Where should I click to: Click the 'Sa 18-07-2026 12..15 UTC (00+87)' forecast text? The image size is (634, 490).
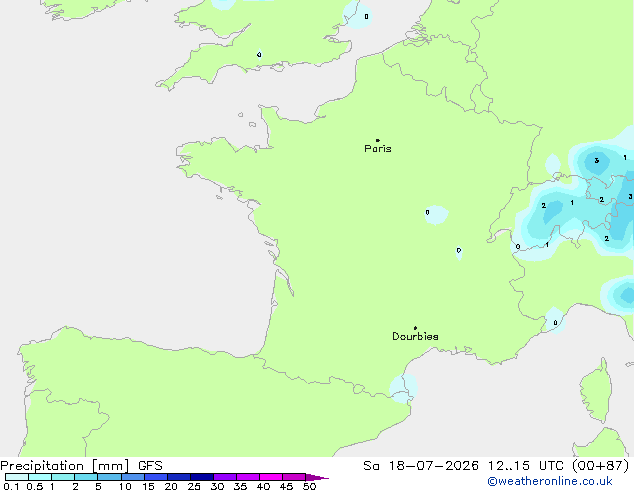click(496, 466)
